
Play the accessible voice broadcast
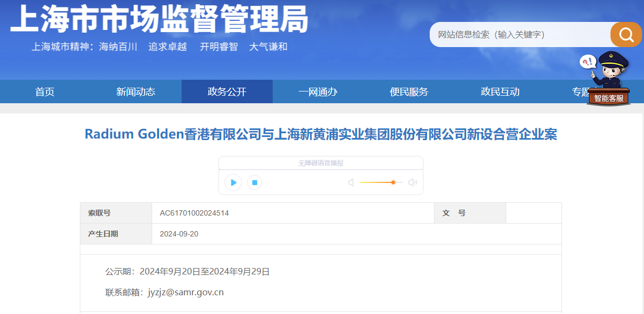point(233,182)
